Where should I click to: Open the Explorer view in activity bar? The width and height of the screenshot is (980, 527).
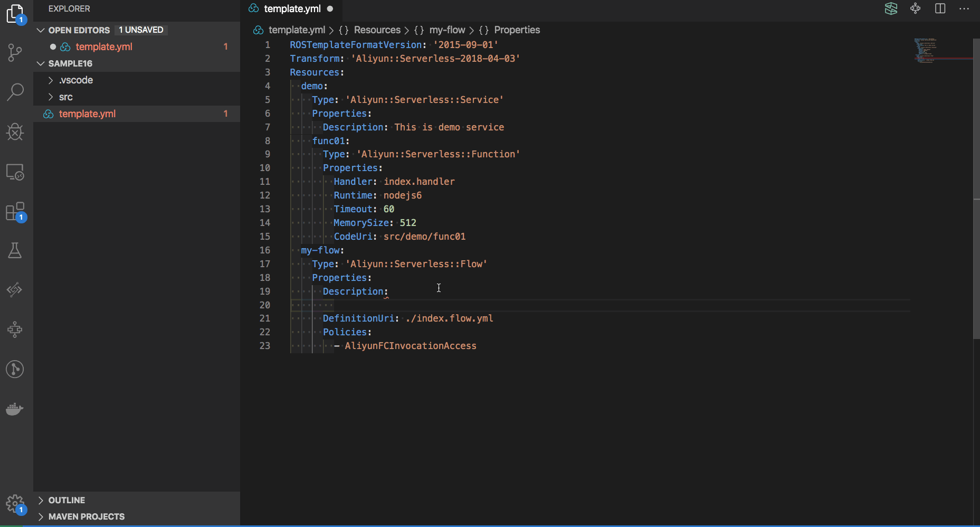coord(15,14)
